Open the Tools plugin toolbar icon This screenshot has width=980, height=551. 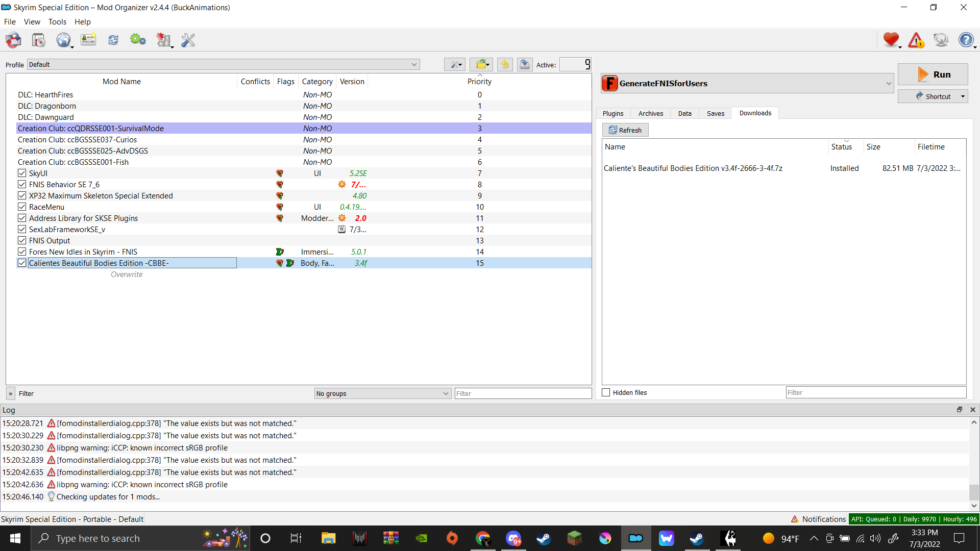tap(164, 40)
